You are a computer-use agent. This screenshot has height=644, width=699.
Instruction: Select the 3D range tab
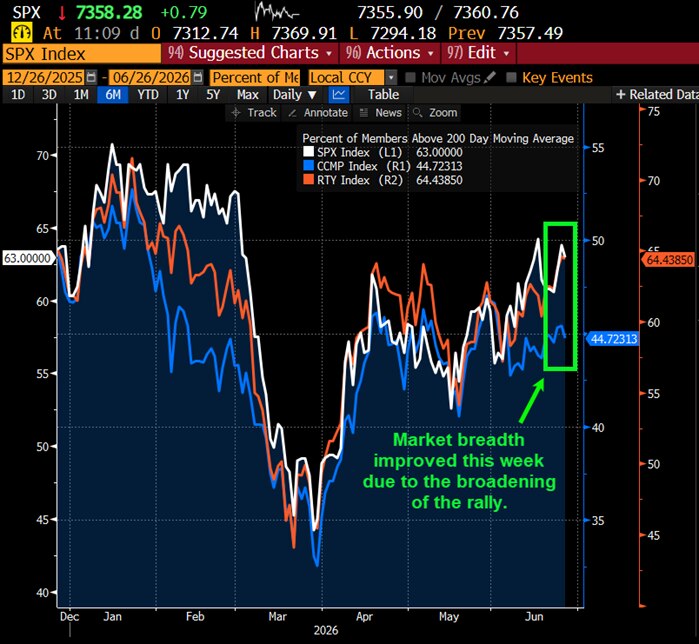tap(49, 94)
